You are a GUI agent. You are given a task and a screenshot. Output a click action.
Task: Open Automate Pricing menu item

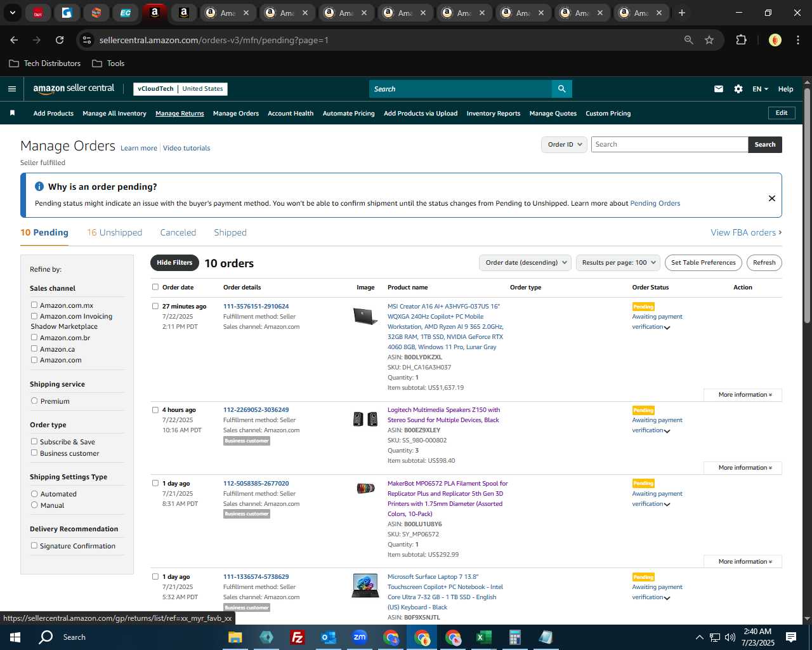[348, 114]
